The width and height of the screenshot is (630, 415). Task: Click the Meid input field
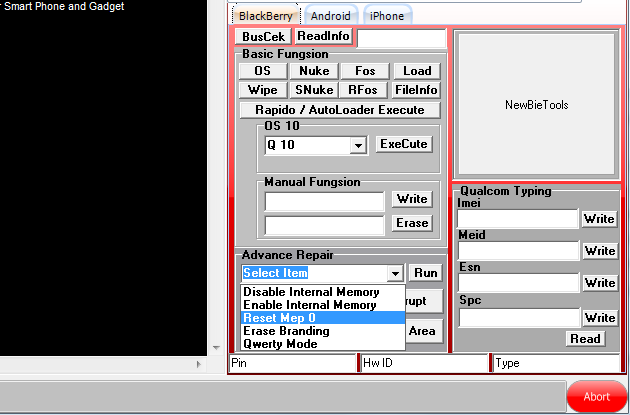(x=518, y=251)
